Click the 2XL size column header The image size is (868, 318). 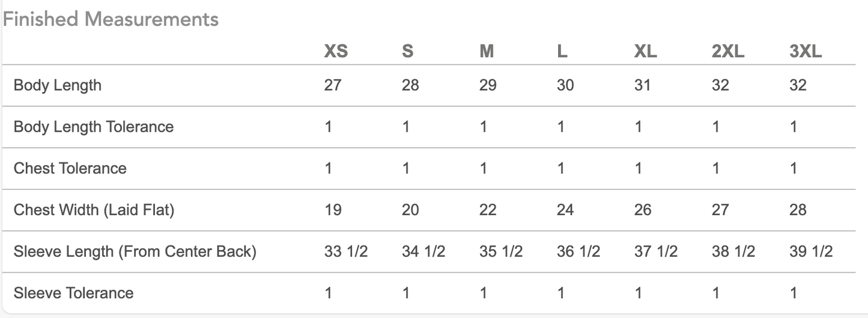tap(728, 52)
